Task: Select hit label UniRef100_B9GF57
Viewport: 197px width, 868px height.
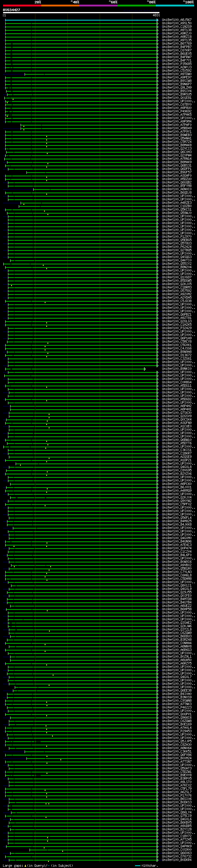Action: pos(177,172)
